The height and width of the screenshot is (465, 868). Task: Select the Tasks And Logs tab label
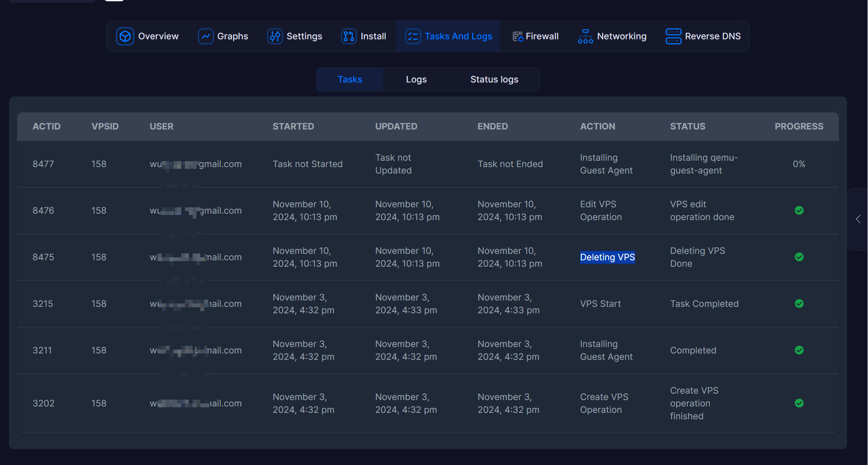point(458,36)
